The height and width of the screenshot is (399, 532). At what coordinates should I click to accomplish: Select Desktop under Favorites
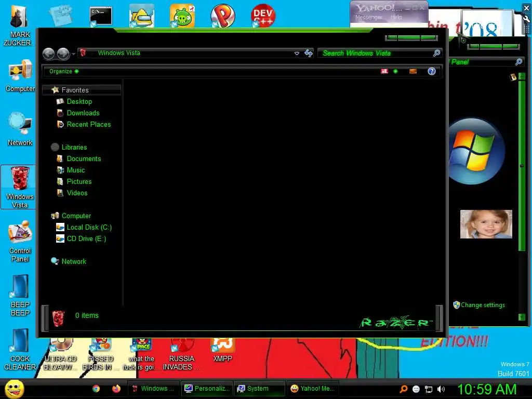74,101
